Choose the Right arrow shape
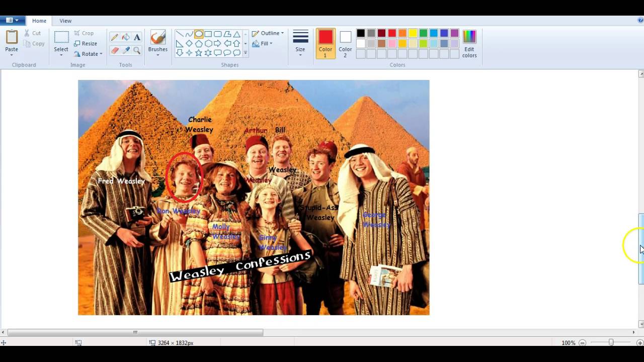The height and width of the screenshot is (362, 644). point(218,44)
